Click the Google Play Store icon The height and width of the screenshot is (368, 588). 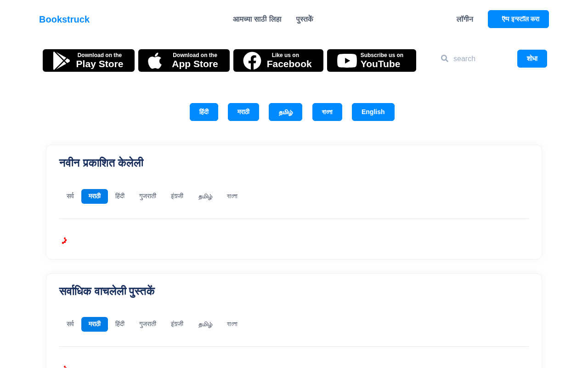point(62,61)
